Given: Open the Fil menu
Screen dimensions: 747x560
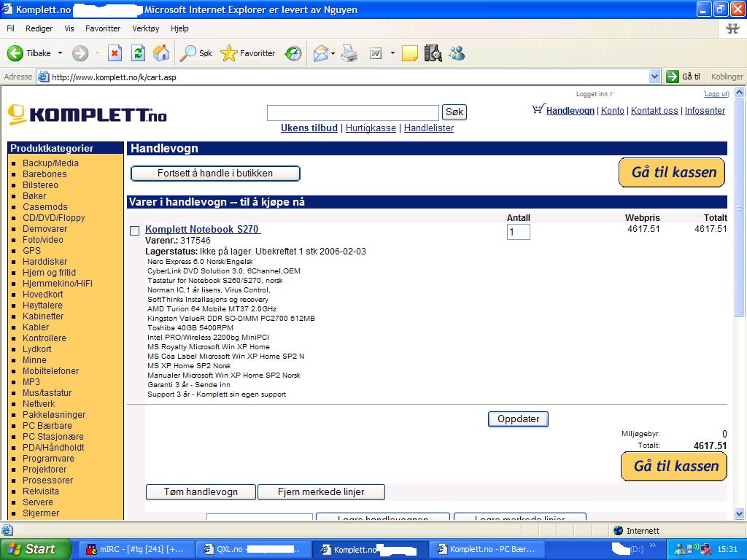Looking at the screenshot, I should [10, 28].
